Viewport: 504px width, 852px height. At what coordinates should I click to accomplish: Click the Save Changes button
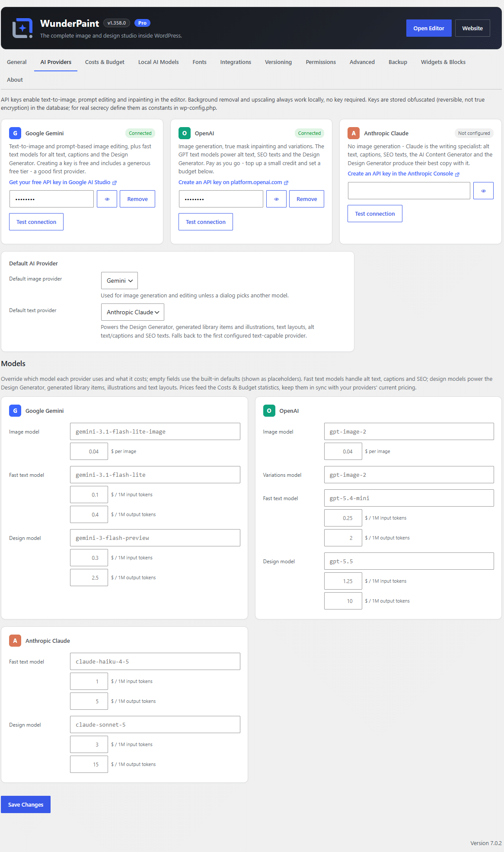(26, 804)
